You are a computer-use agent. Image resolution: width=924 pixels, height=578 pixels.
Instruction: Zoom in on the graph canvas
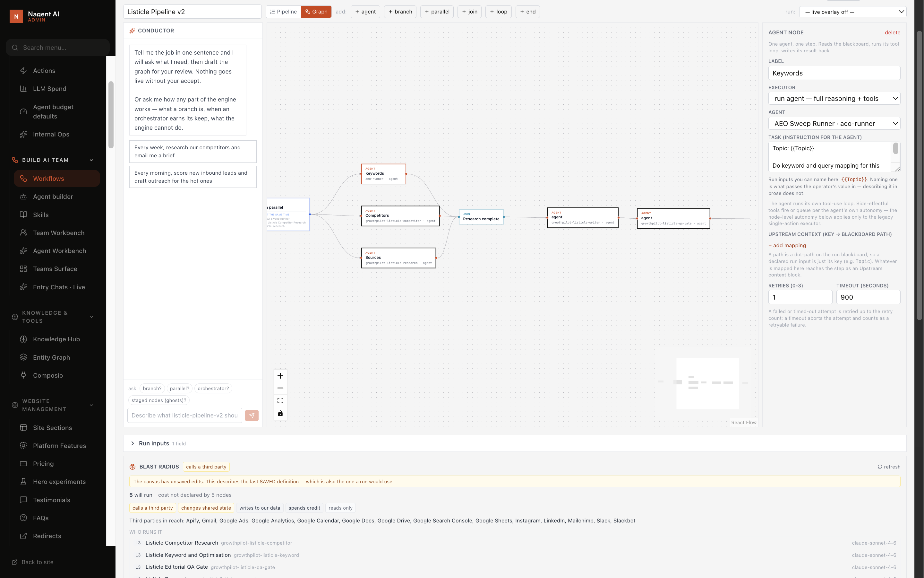(x=280, y=376)
